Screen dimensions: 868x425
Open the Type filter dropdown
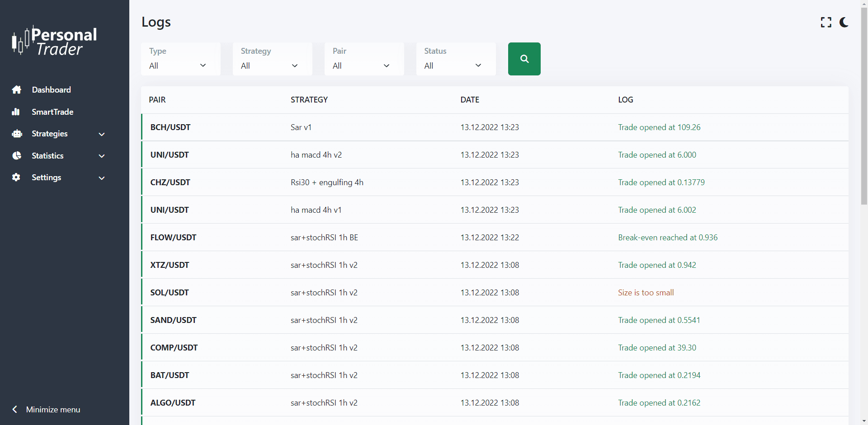pos(180,59)
